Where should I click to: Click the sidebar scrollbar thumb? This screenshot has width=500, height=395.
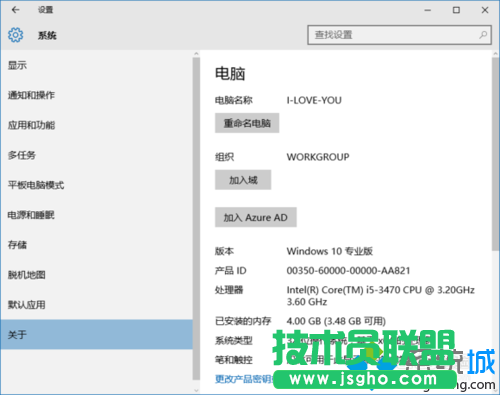tap(196, 218)
